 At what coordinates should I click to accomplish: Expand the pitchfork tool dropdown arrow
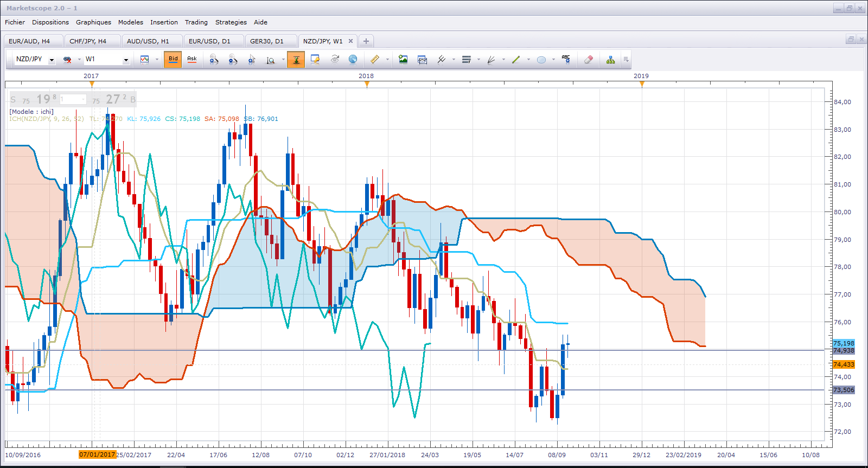tap(454, 60)
